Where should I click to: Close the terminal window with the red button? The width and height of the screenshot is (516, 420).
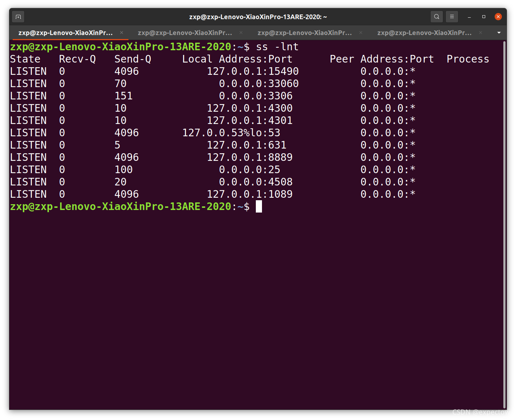click(x=498, y=17)
